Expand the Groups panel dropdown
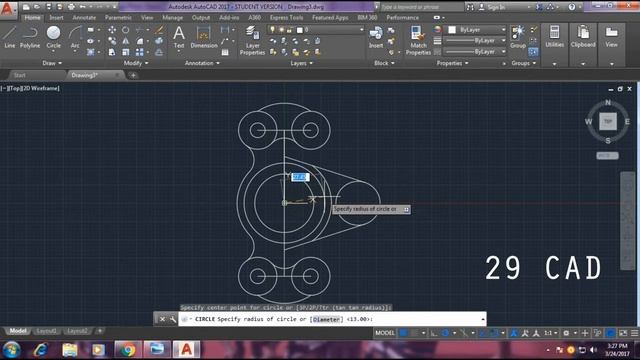Image resolution: width=640 pixels, height=360 pixels. point(523,63)
